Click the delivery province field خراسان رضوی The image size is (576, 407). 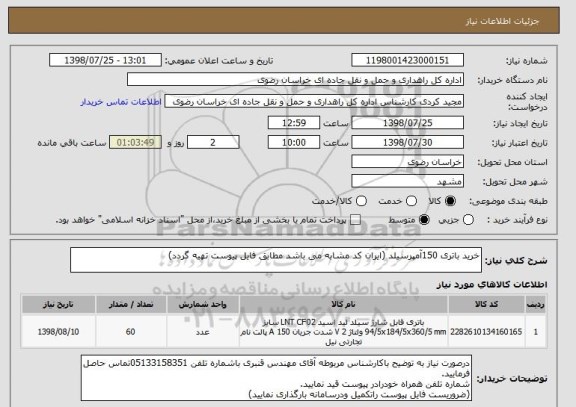(x=407, y=162)
